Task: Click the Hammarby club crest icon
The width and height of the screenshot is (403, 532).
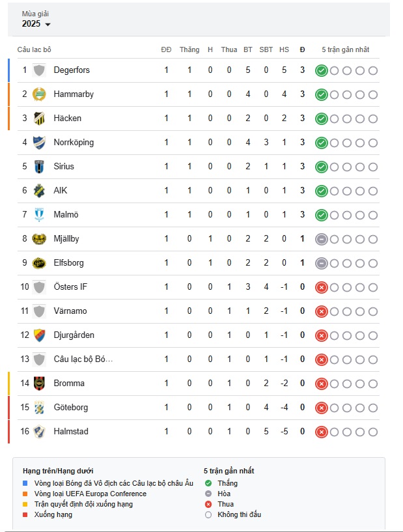Action: (x=39, y=94)
